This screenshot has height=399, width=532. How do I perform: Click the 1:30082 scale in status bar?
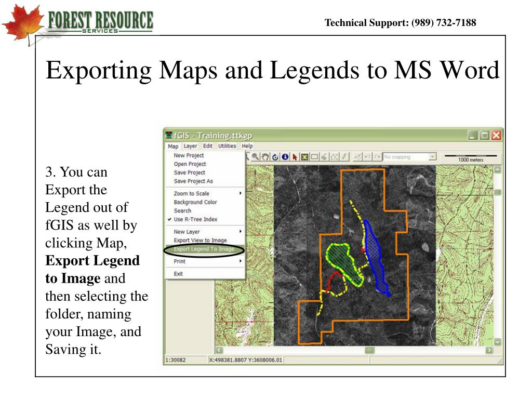pos(176,360)
